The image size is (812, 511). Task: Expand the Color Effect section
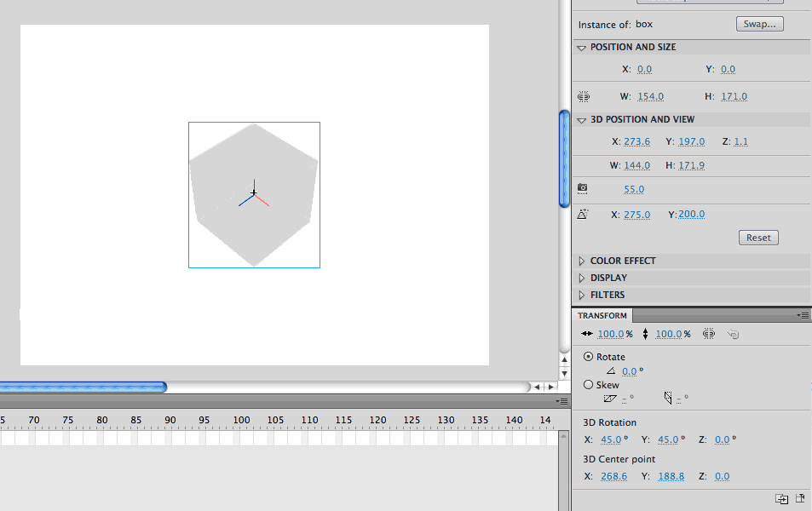(582, 261)
